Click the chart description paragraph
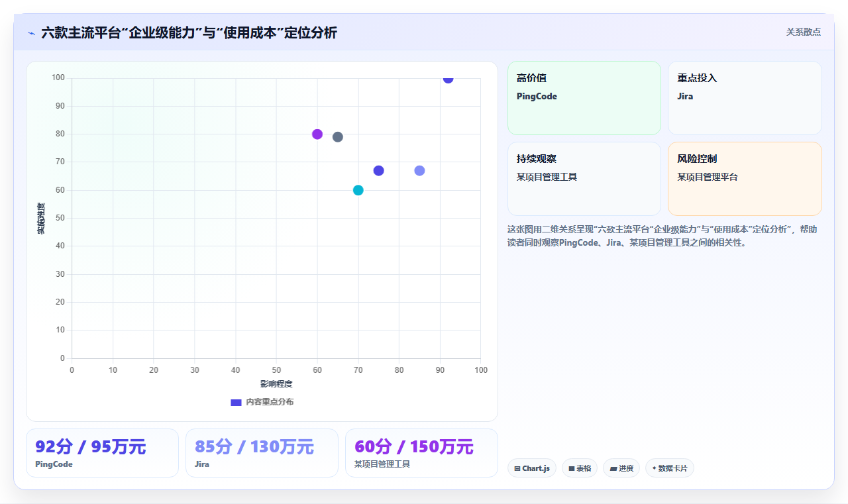This screenshot has width=848, height=504. click(x=662, y=236)
